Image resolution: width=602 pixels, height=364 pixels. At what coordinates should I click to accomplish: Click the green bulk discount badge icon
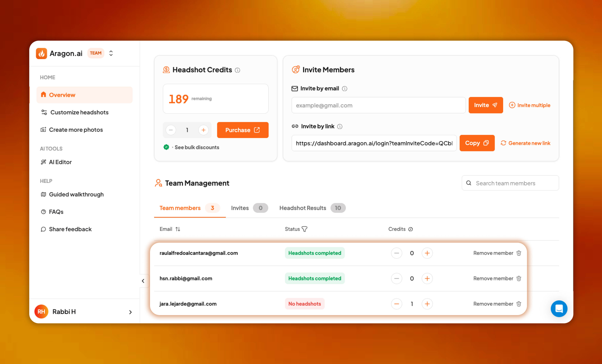tap(166, 147)
